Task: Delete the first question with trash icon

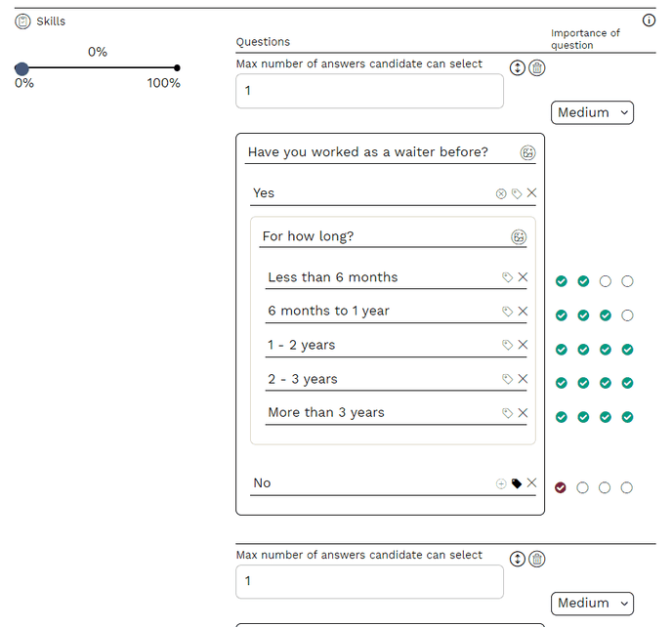Action: click(536, 67)
